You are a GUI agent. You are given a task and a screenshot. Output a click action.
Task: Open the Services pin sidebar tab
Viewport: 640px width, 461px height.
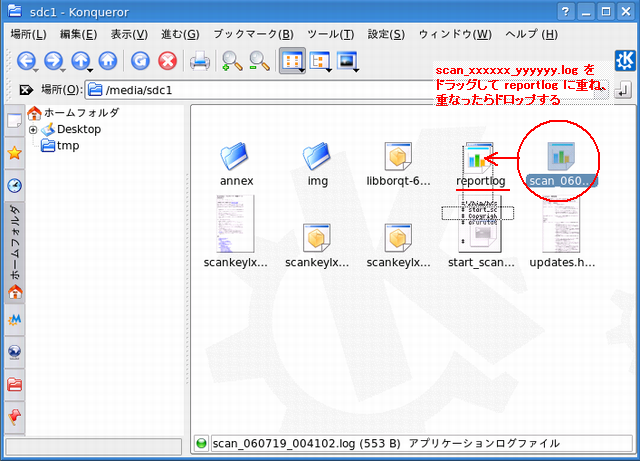coord(15,417)
